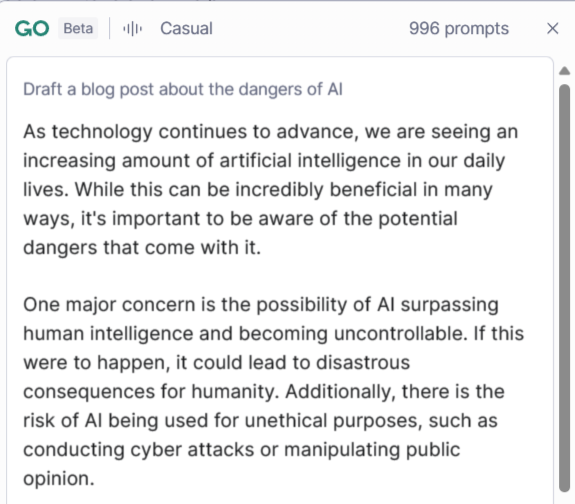The image size is (575, 504).
Task: Click the paragraph starting "As technology continues"
Action: click(x=271, y=190)
